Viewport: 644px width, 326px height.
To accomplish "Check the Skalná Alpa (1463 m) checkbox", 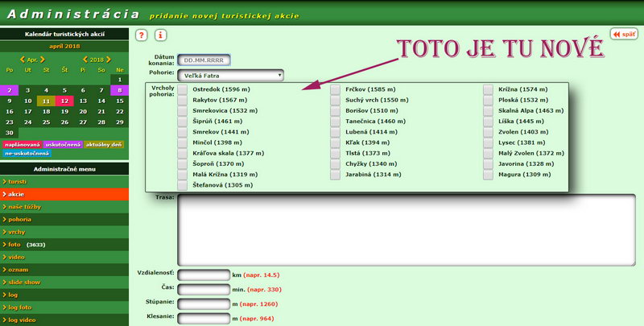I will [488, 111].
